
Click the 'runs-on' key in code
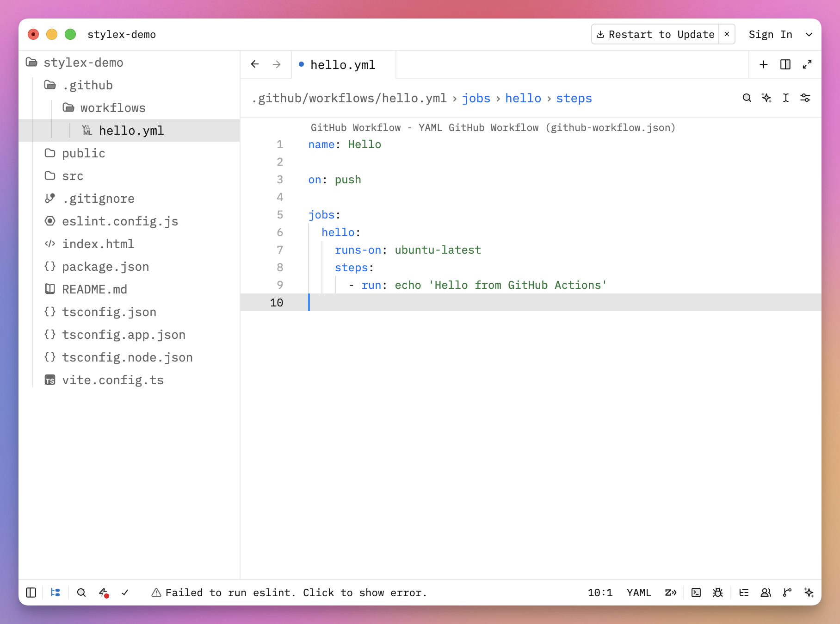[358, 250]
